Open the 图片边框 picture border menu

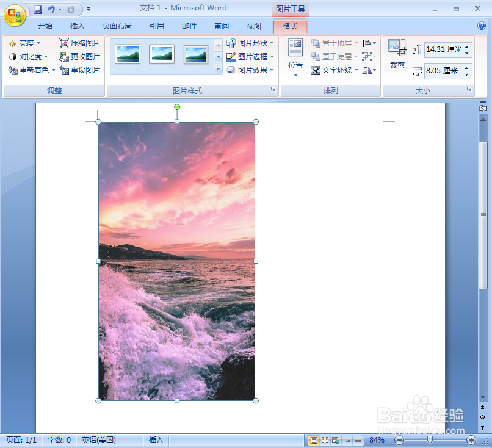click(250, 57)
